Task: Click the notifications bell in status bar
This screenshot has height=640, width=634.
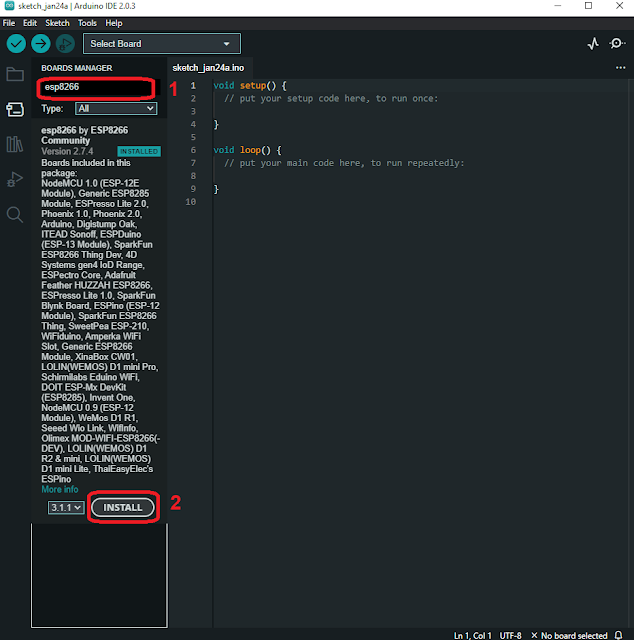Action: tap(618, 635)
